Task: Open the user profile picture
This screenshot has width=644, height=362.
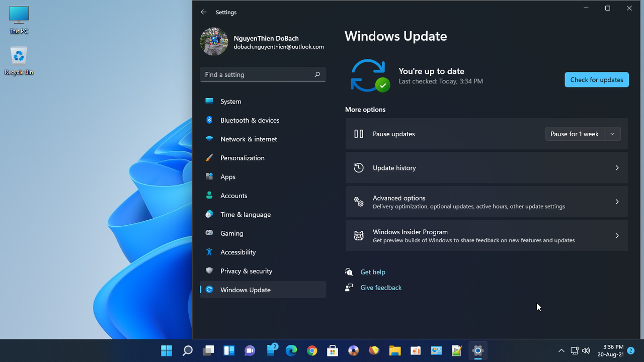Action: pyautogui.click(x=214, y=41)
